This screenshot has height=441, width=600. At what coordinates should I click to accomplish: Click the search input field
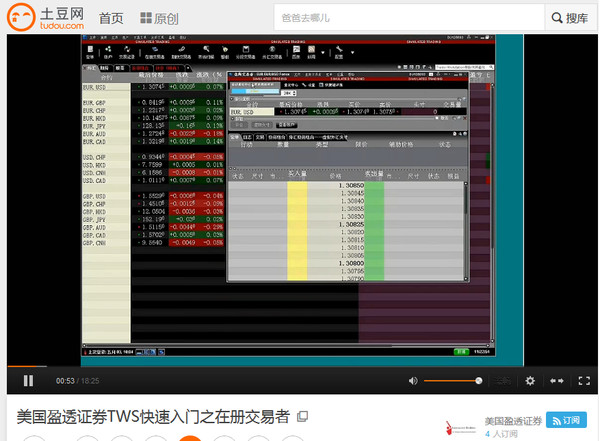409,18
